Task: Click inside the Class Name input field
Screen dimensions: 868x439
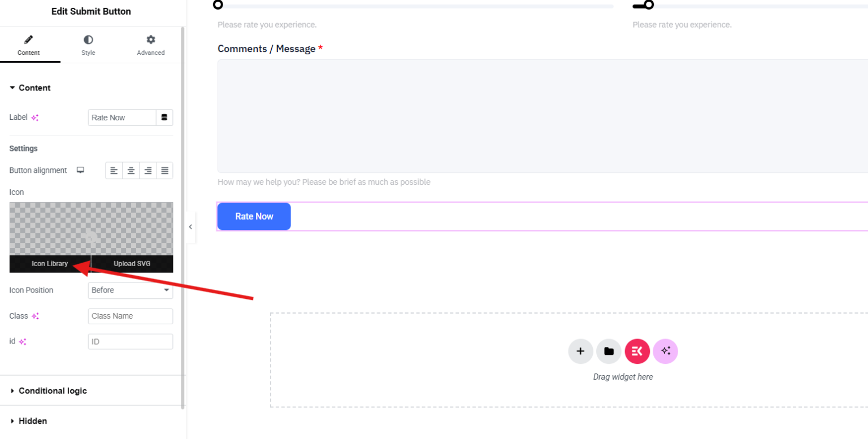Action: coord(131,316)
